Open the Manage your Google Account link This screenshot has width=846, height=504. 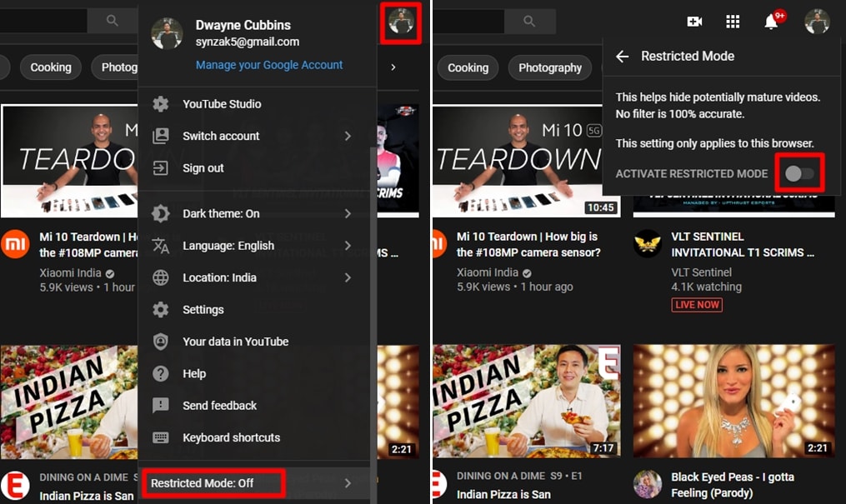[x=269, y=65]
